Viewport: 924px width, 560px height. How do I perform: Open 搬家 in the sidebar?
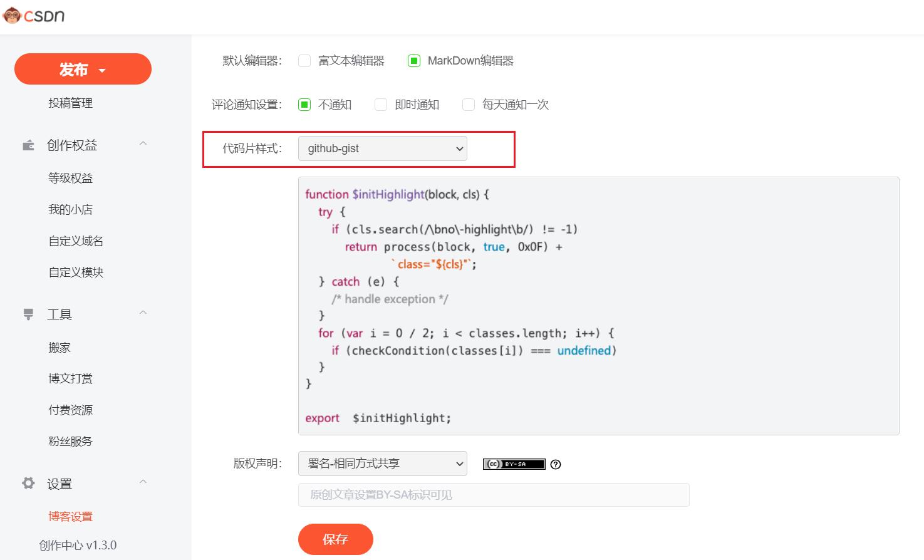pyautogui.click(x=60, y=348)
